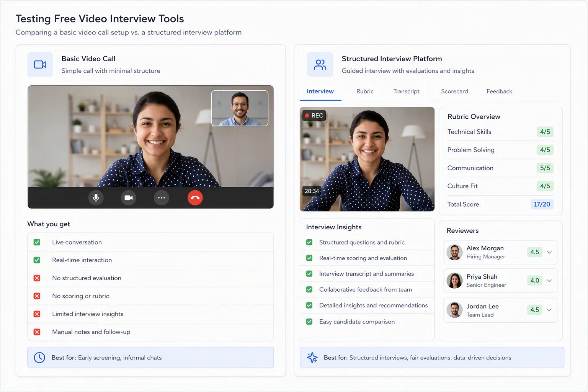Image resolution: width=588 pixels, height=392 pixels.
Task: Mute the microphone in the basic call
Action: 96,198
